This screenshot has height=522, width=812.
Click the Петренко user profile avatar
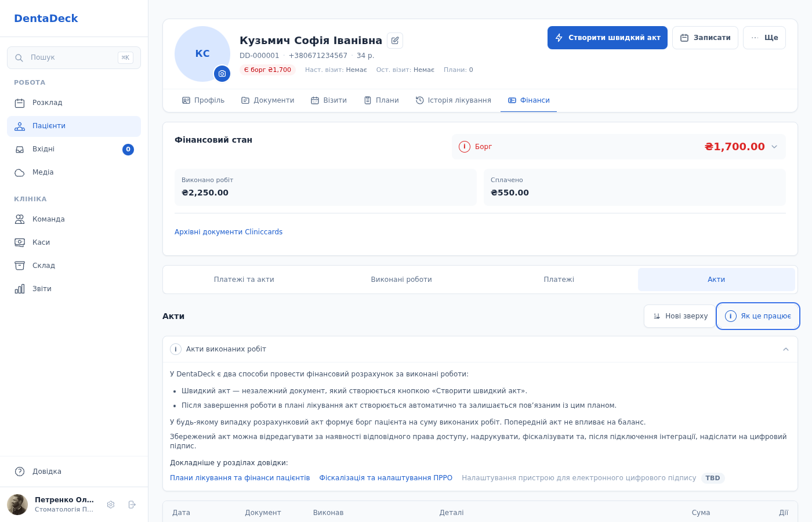tap(17, 505)
